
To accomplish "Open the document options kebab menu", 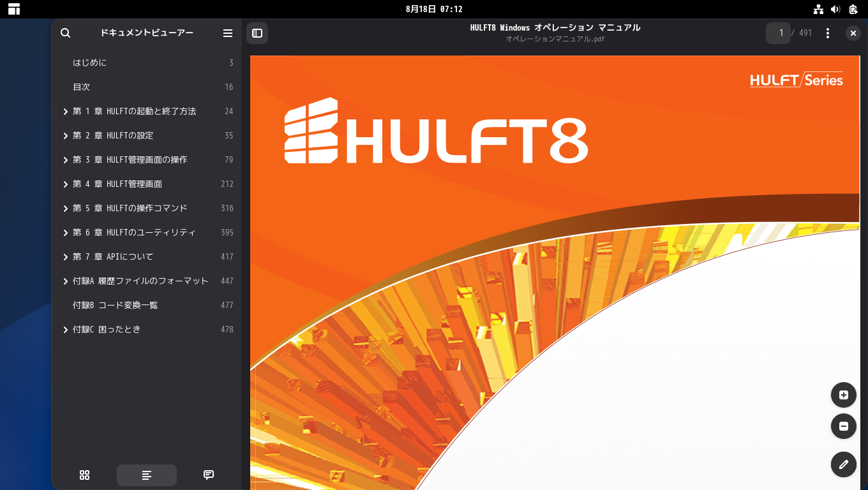I will [828, 33].
